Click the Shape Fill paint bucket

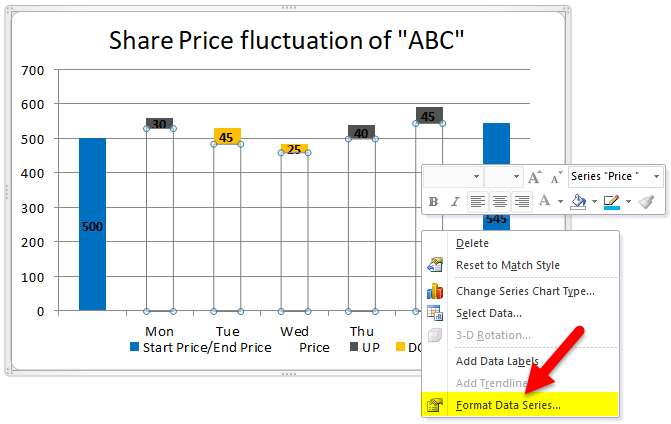577,201
